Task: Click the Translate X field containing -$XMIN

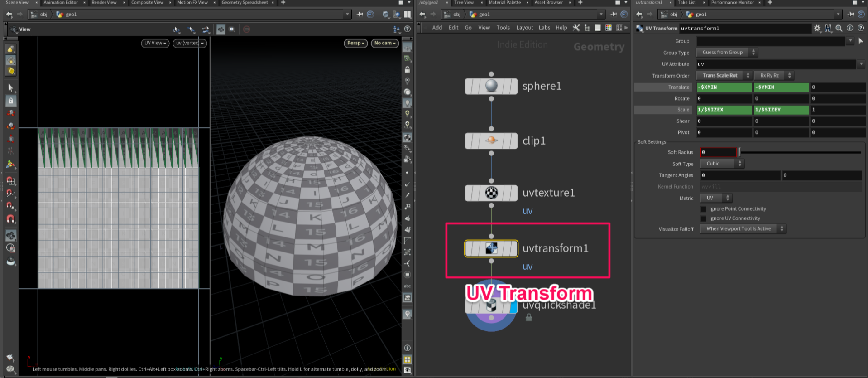Action: coord(724,87)
